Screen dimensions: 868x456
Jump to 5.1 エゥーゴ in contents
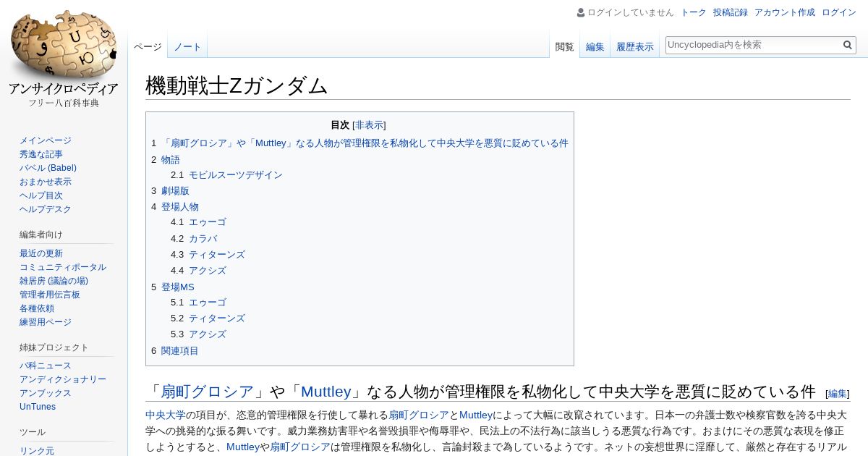pos(198,303)
